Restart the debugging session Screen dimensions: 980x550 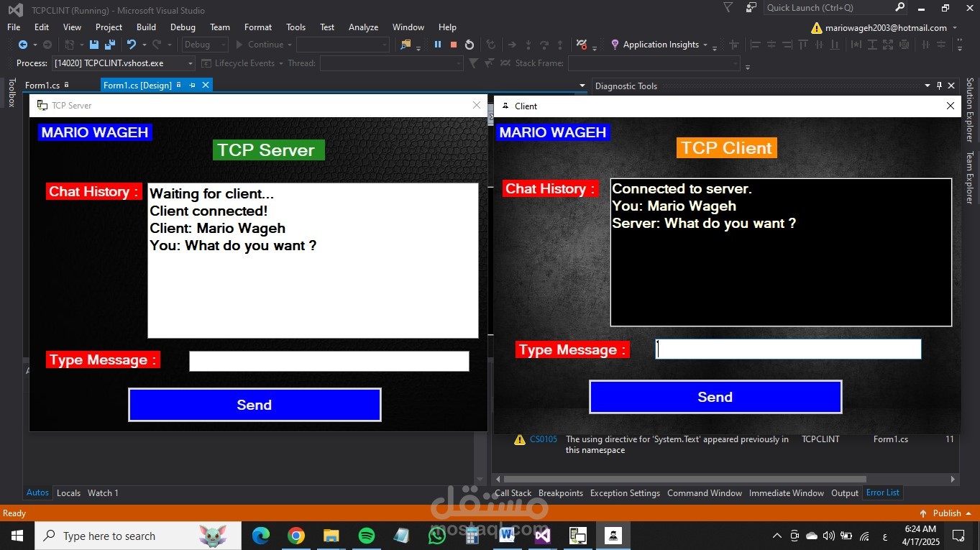pyautogui.click(x=469, y=44)
